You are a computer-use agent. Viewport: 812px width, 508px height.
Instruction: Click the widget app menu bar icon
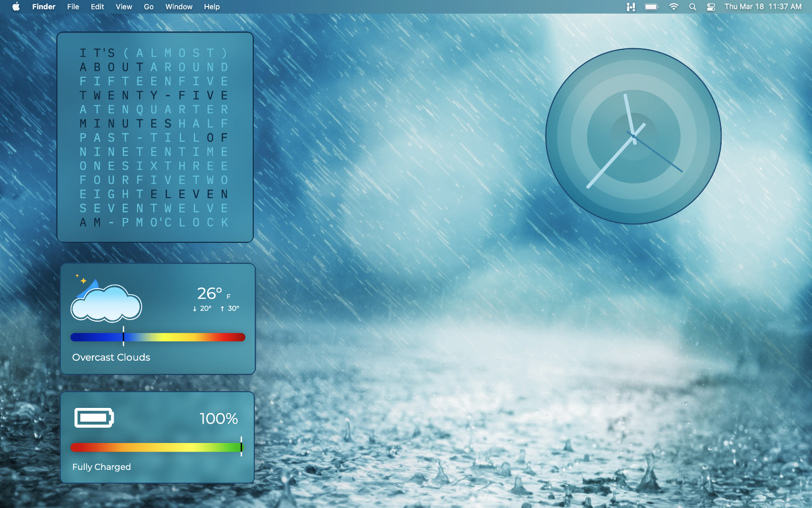[x=631, y=7]
